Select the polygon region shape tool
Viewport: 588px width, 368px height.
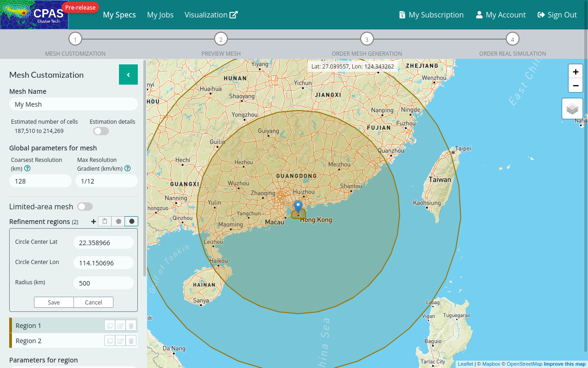118,221
